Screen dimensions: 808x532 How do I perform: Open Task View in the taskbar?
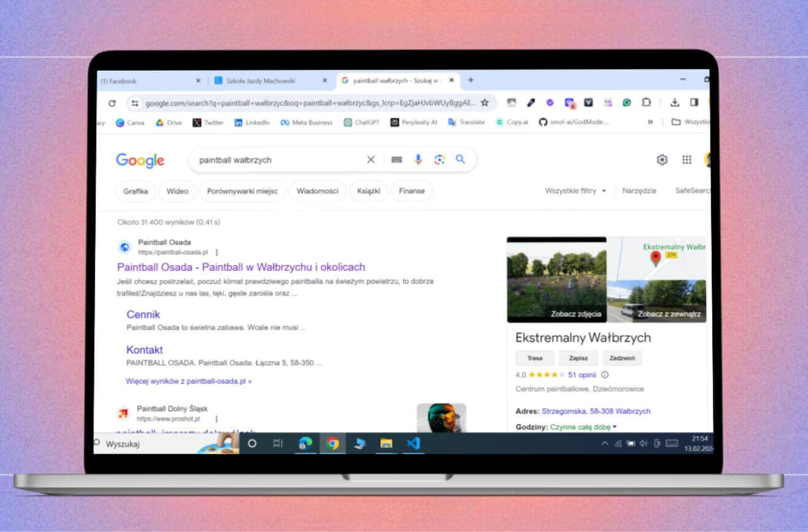tap(278, 443)
